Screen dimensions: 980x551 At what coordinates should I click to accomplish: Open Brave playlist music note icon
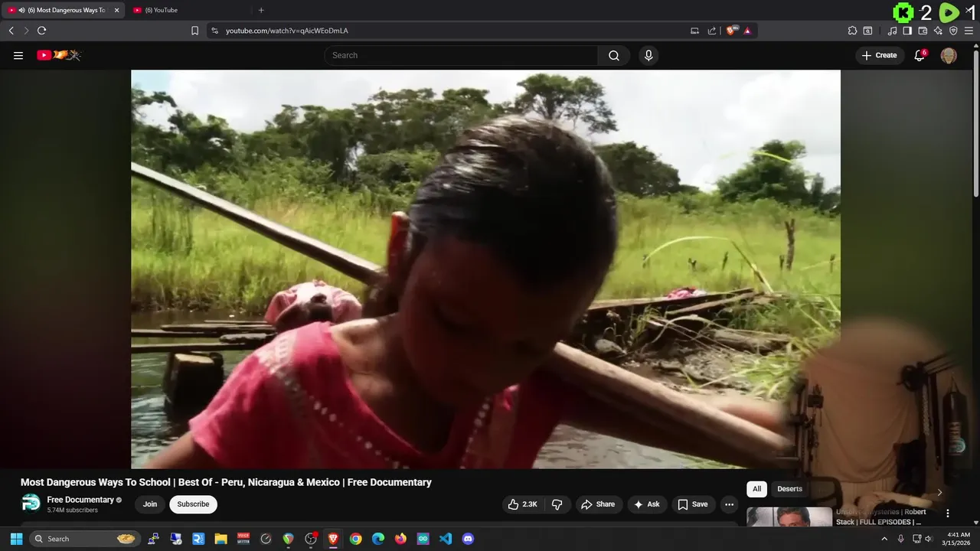point(892,31)
